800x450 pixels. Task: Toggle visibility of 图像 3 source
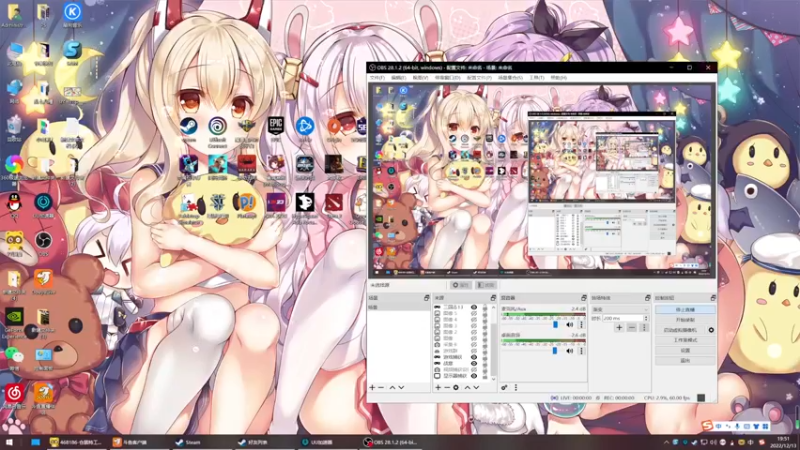tap(474, 326)
